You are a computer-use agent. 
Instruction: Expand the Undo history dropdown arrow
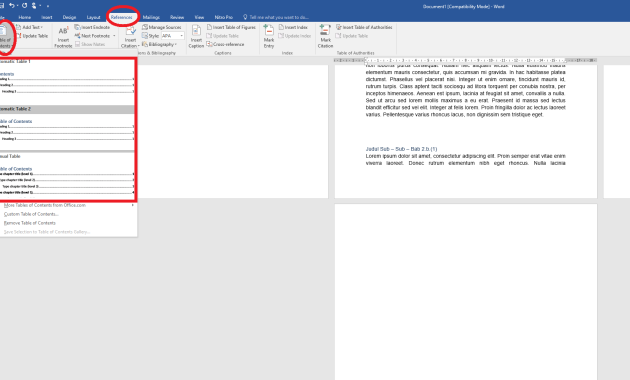pos(17,6)
